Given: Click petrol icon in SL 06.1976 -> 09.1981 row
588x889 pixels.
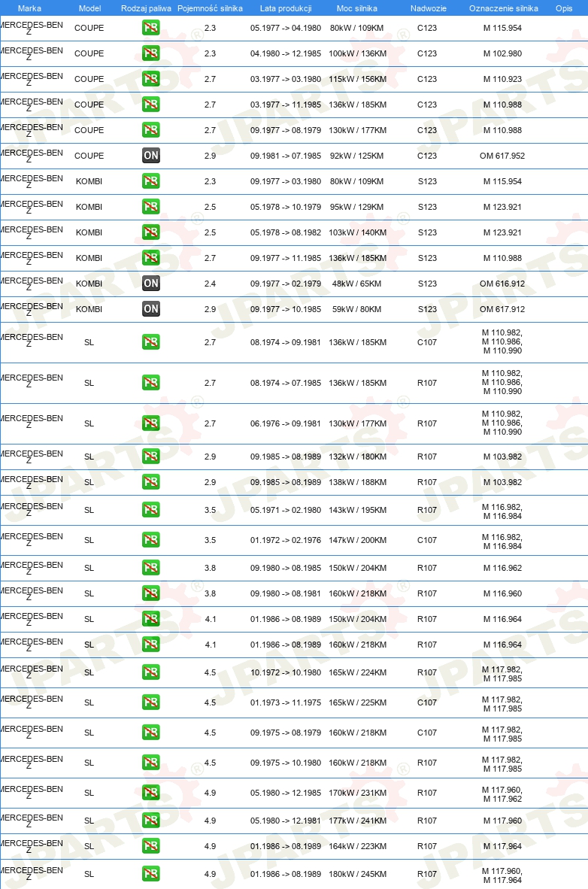Looking at the screenshot, I should coord(151,423).
